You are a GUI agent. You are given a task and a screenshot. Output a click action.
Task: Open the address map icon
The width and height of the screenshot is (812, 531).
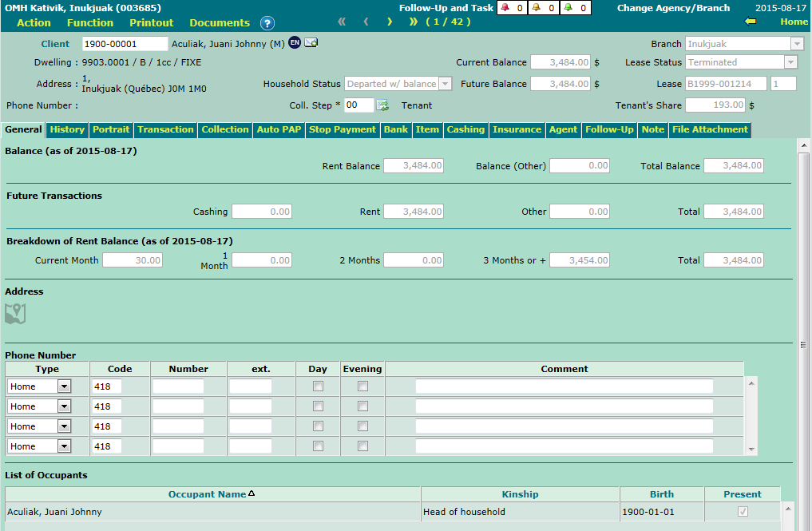click(16, 314)
